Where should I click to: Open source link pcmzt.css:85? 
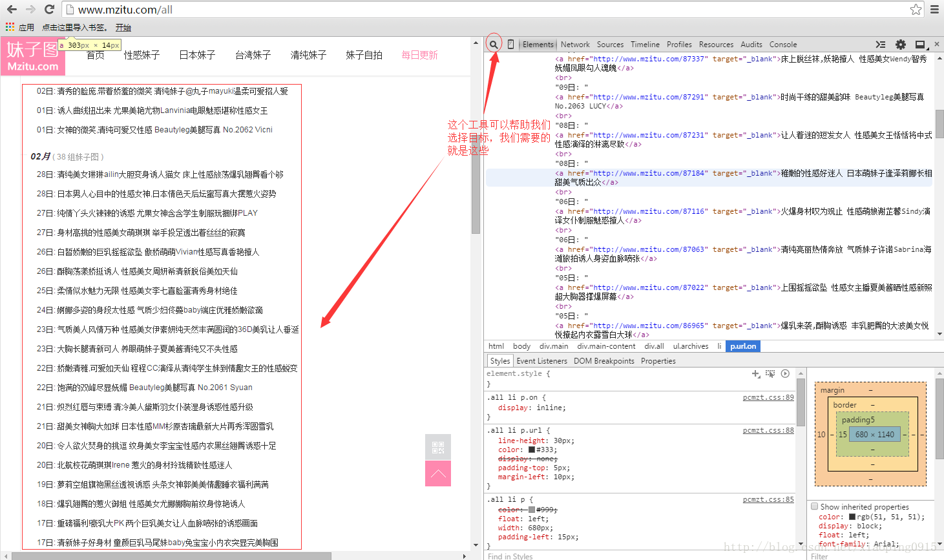click(768, 499)
